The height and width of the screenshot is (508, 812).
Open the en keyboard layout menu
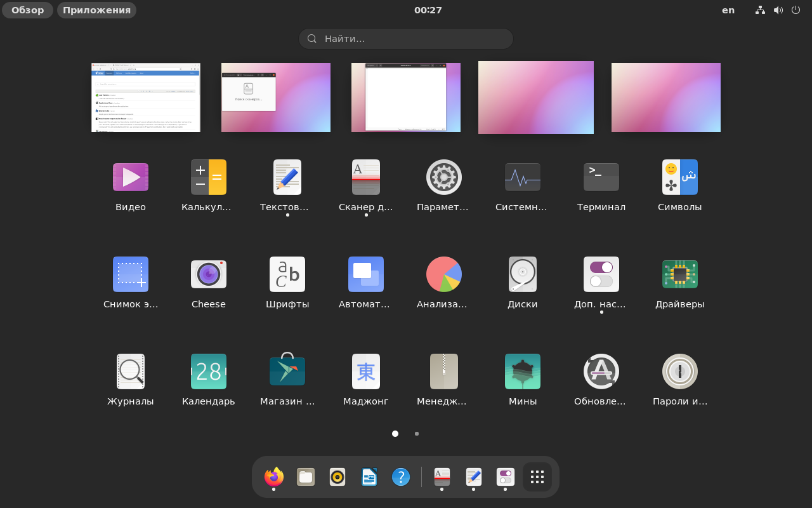(x=728, y=10)
